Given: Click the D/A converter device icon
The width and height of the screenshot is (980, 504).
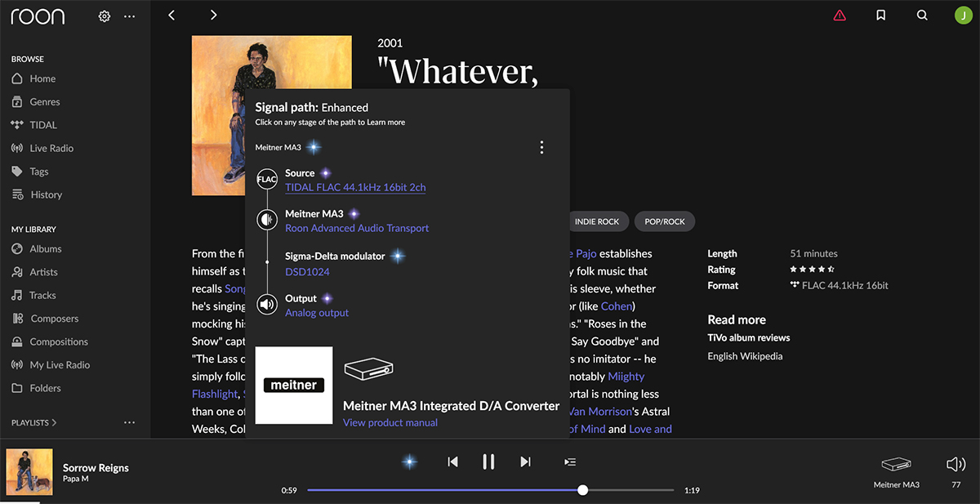Looking at the screenshot, I should [x=368, y=370].
